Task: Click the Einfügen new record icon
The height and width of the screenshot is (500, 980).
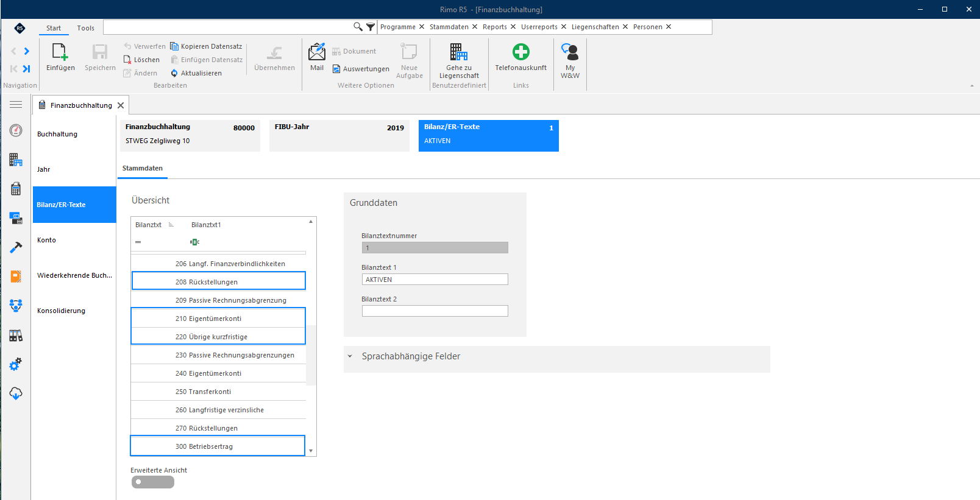Action: 60,52
